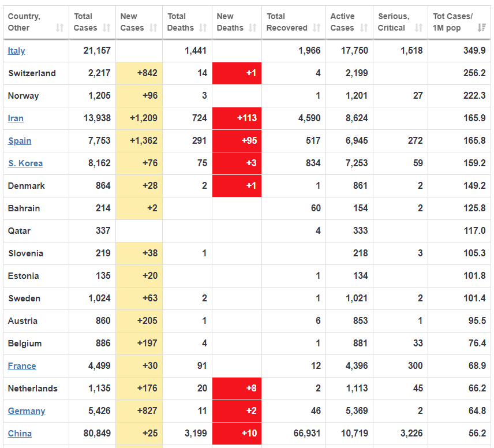Image resolution: width=494 pixels, height=448 pixels.
Task: Open the Spain country link
Action: coord(20,141)
